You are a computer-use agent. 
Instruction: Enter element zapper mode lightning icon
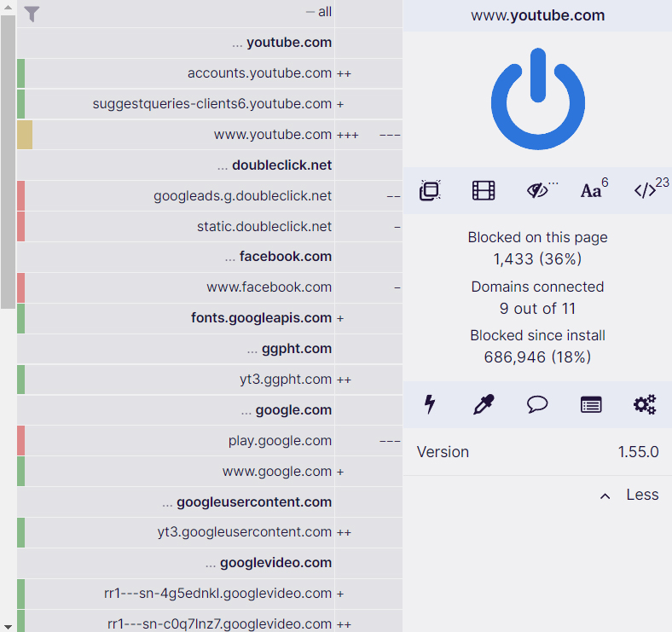[x=430, y=404]
